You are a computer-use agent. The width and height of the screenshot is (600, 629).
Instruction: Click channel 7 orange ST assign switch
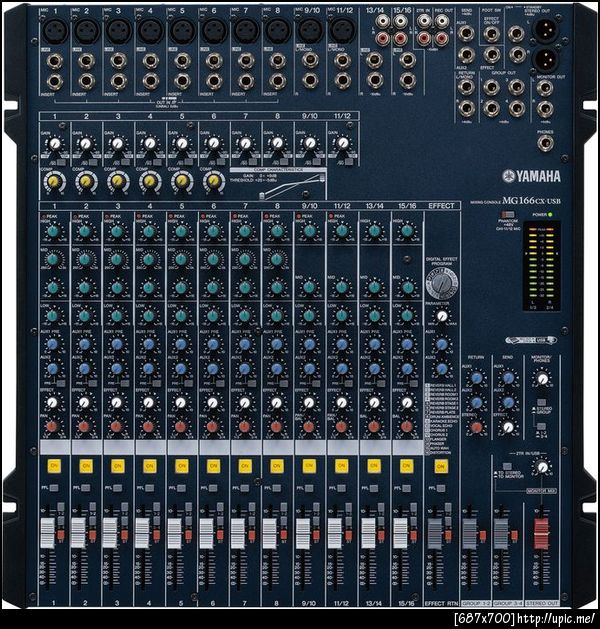pyautogui.click(x=252, y=535)
